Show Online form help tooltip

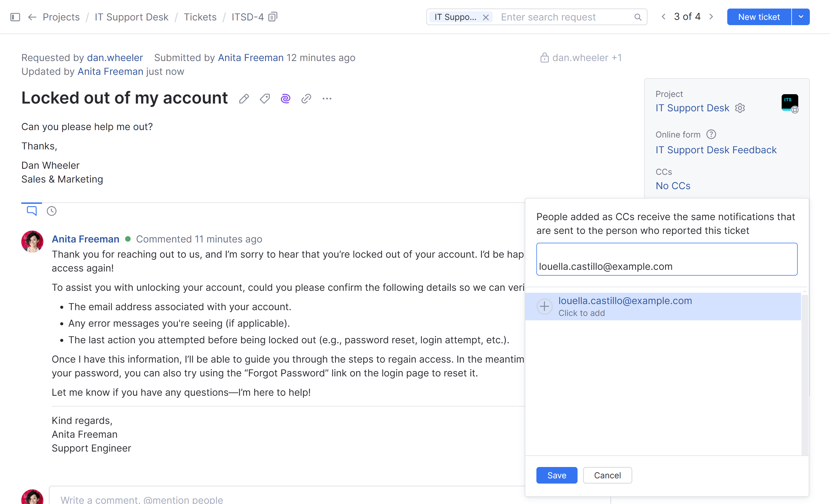[x=711, y=134]
